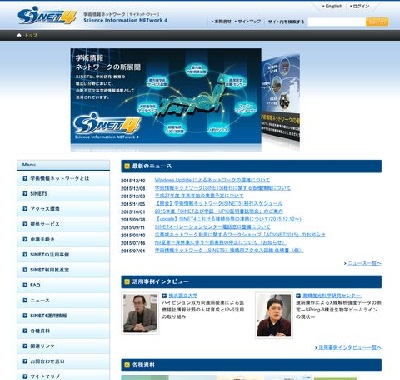400x380 pixels.
Task: Click the arrow icon beside FAQ menu entry
Action: click(25, 285)
